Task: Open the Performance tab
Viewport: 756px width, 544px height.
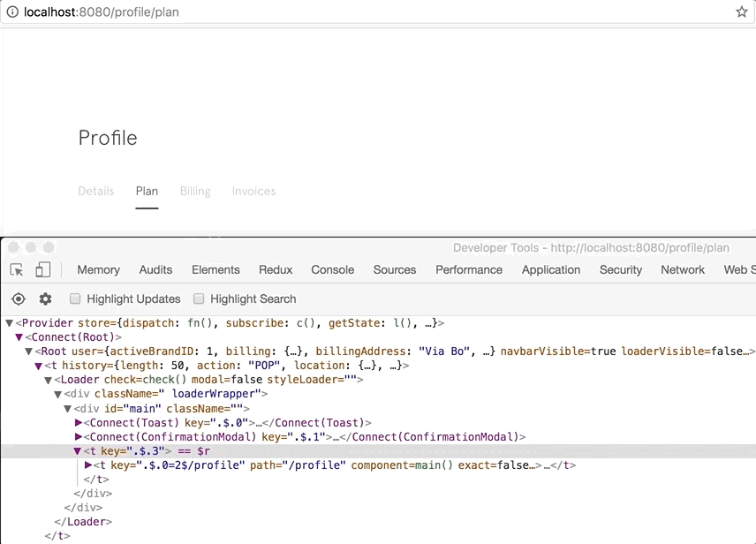Action: pos(469,269)
